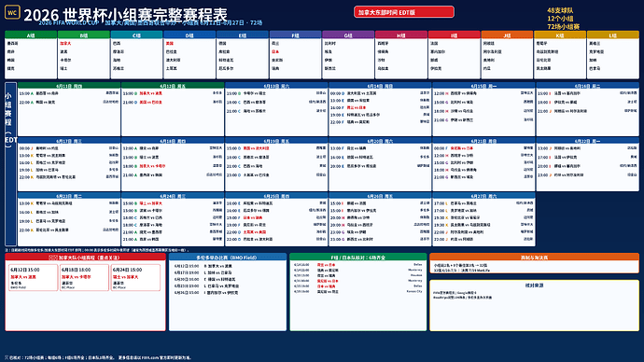The width and height of the screenshot is (644, 362).
Task: Click the 6月11日 周四 date header
Action: coord(69,86)
